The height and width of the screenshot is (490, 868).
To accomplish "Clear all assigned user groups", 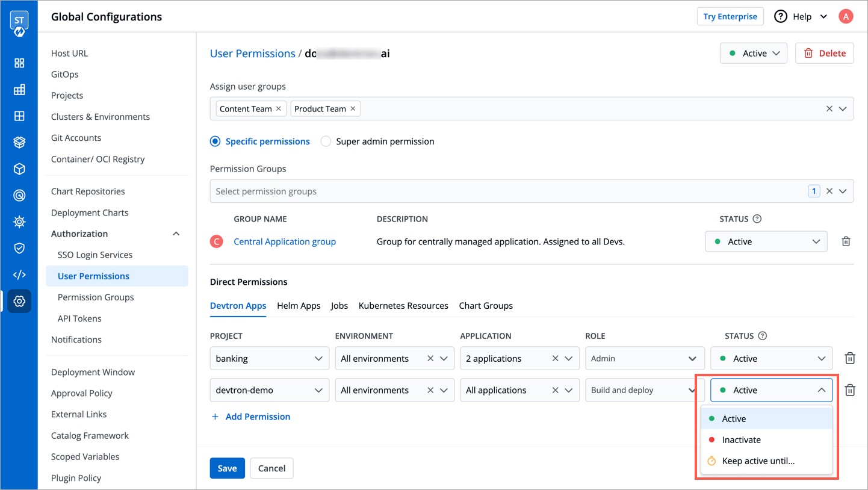I will [x=829, y=109].
